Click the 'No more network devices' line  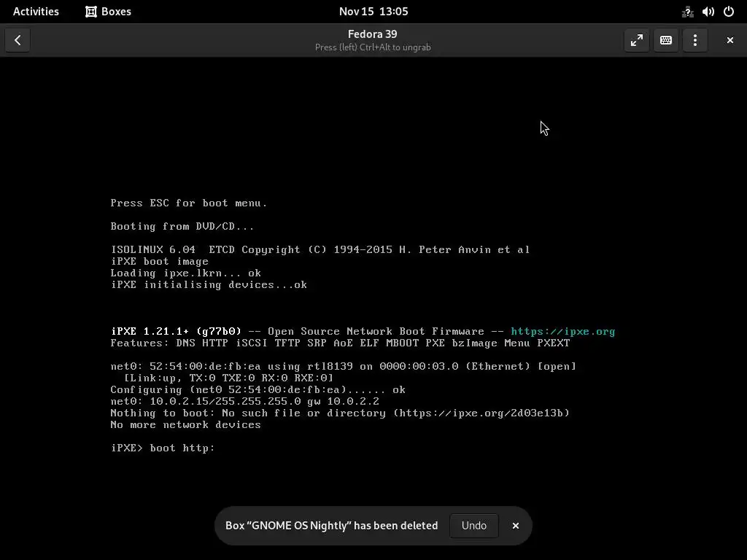186,425
